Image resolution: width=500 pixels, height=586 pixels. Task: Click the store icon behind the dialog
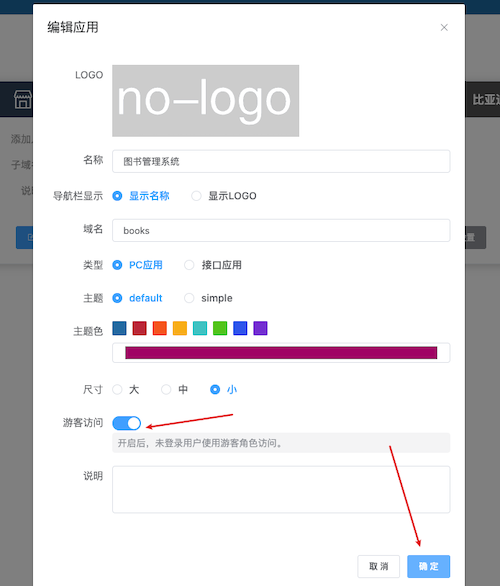23,99
